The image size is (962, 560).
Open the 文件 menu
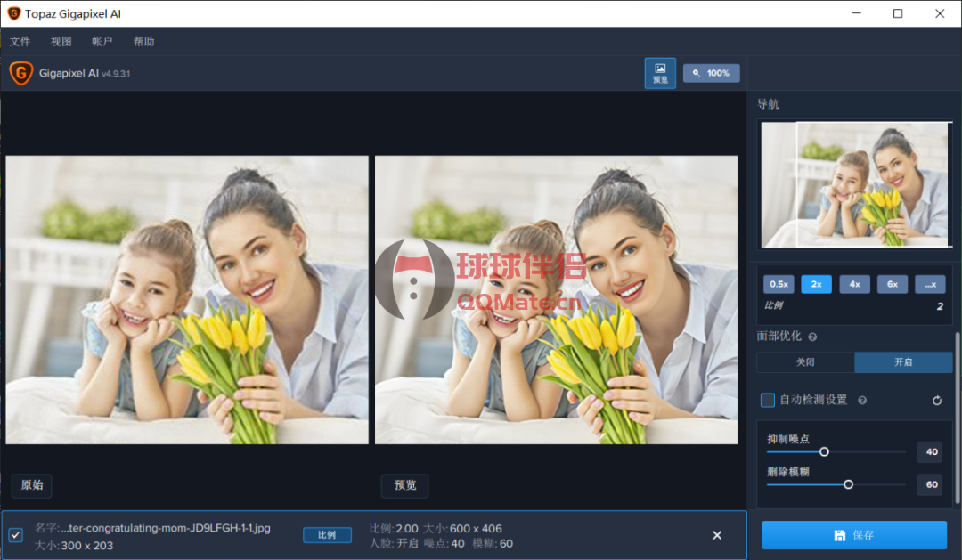(20, 41)
